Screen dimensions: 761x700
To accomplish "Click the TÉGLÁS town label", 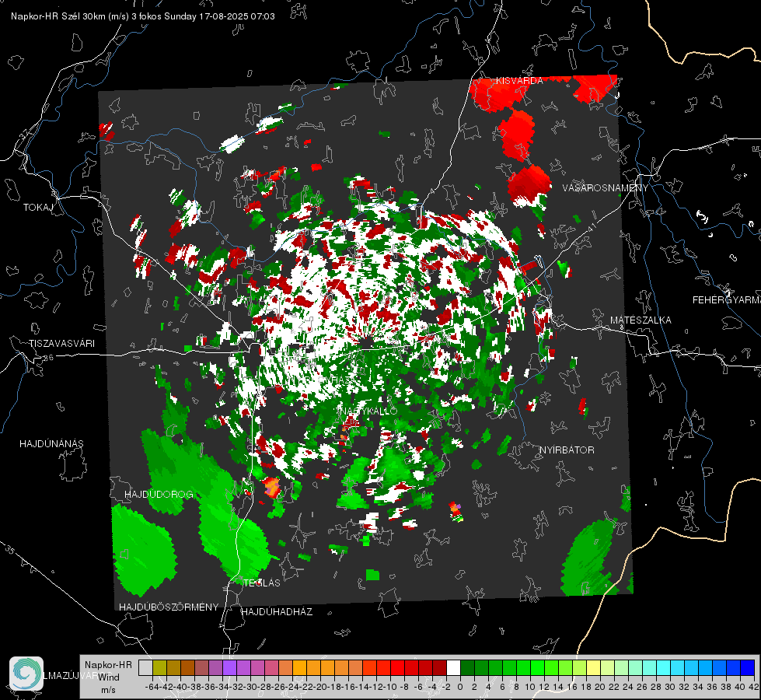I will click(262, 583).
